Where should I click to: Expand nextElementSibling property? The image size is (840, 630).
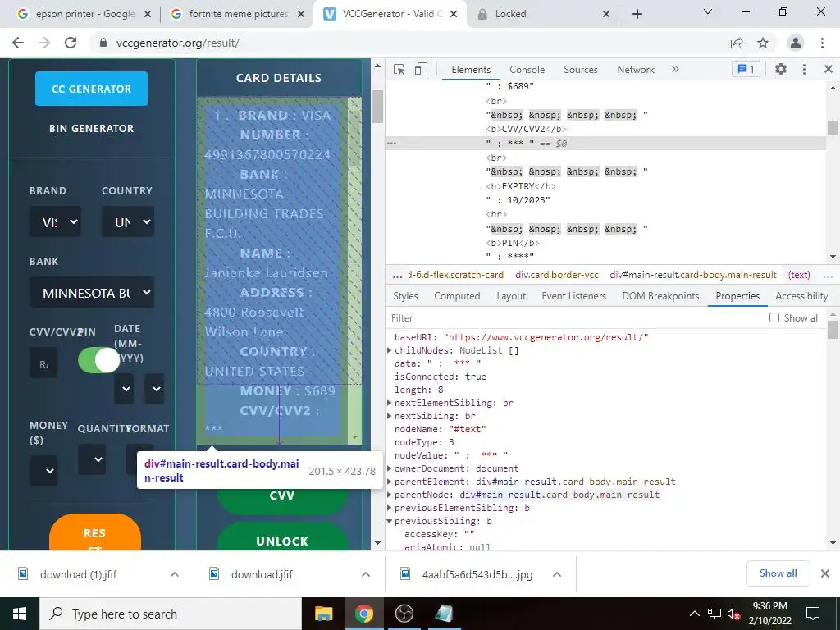390,403
